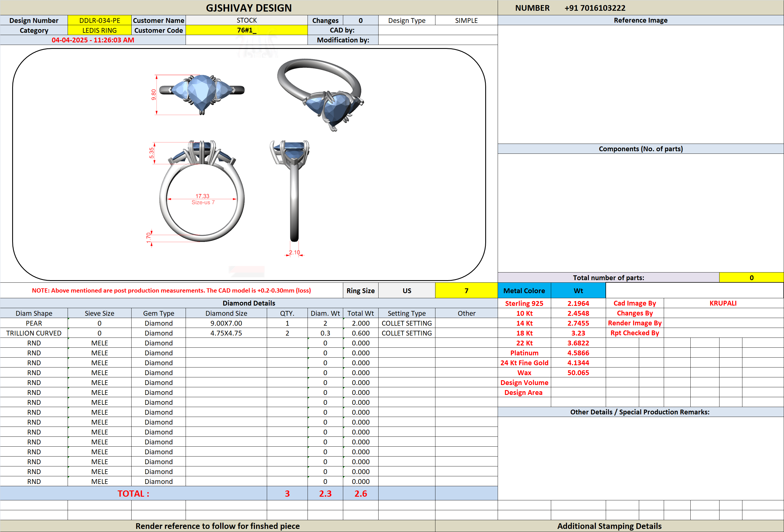This screenshot has height=532, width=784.
Task: Click the design number DDLR-034-PE cell
Action: [100, 20]
